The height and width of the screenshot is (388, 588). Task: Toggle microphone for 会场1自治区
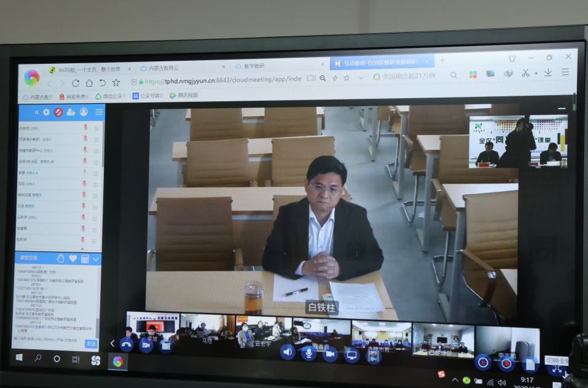tap(85, 161)
